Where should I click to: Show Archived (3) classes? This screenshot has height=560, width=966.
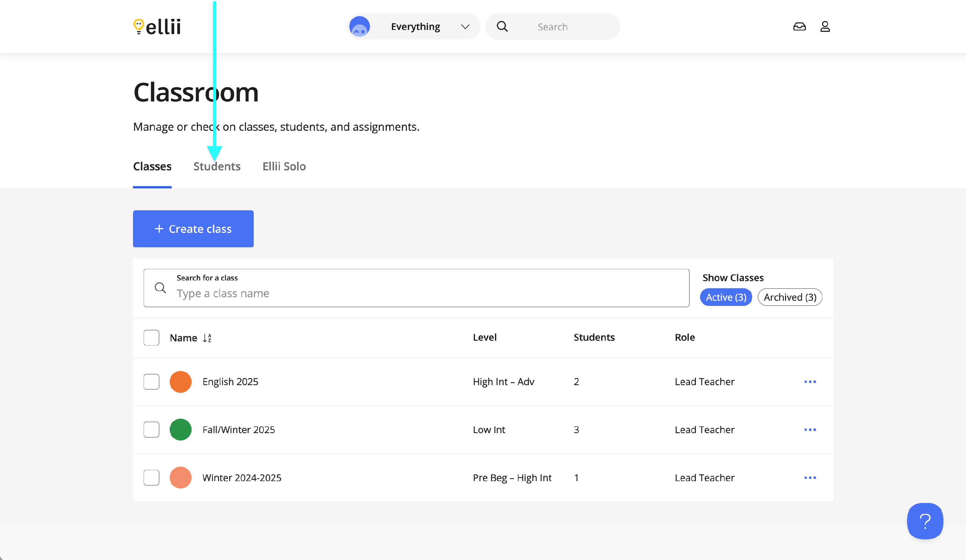790,297
